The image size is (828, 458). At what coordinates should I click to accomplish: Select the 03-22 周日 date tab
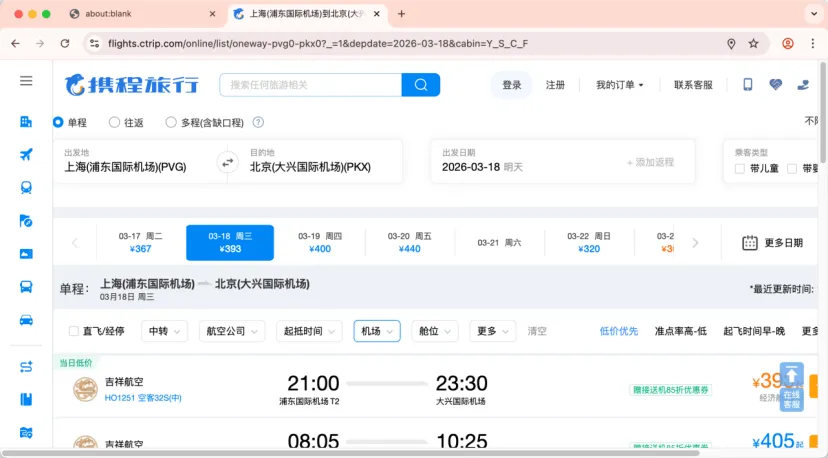(x=589, y=243)
